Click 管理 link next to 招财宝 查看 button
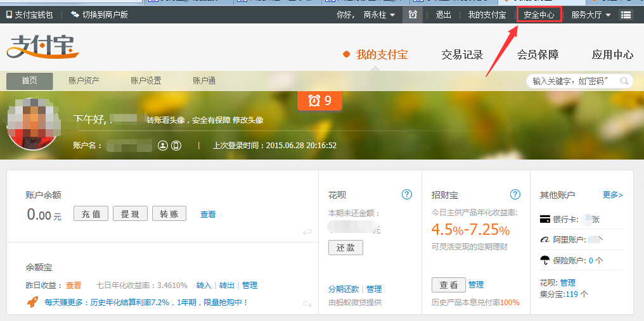Image resolution: width=644 pixels, height=321 pixels. point(476,284)
